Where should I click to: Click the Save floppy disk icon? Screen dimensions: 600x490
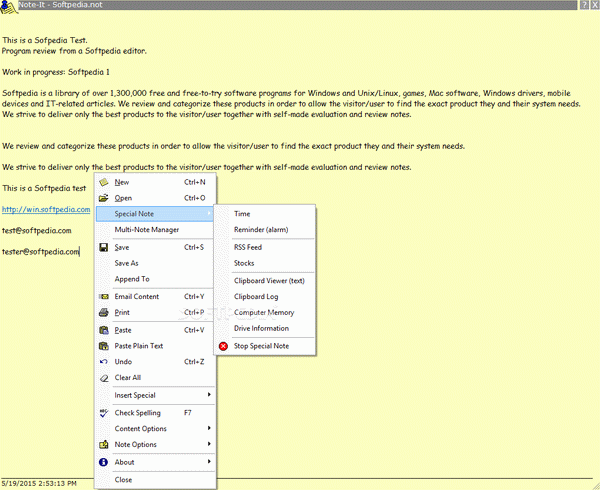click(x=104, y=247)
